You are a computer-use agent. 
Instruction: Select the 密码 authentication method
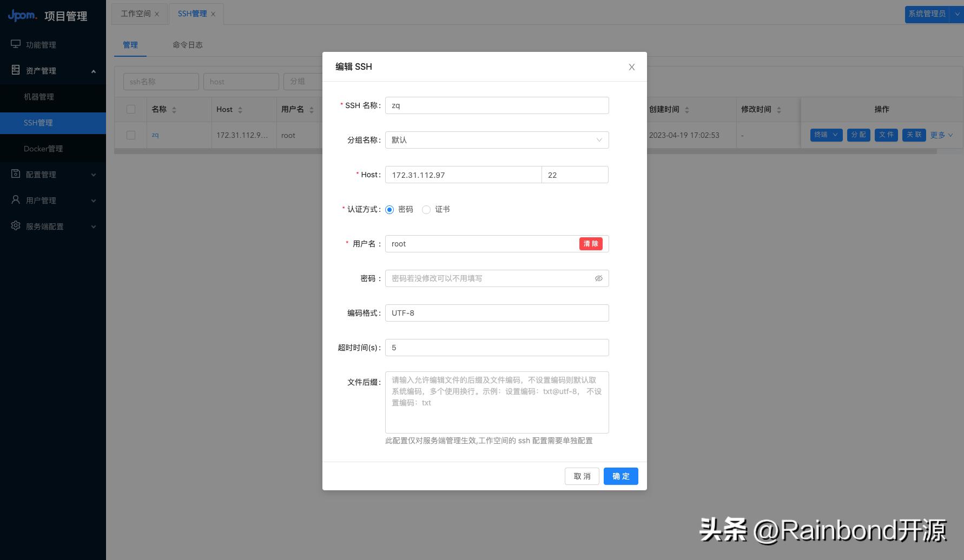tap(389, 210)
